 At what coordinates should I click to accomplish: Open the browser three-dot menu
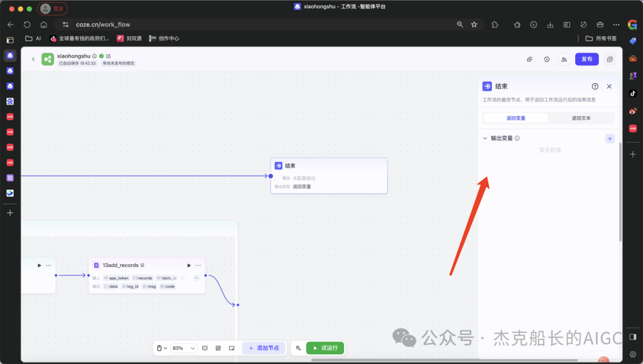(x=616, y=24)
